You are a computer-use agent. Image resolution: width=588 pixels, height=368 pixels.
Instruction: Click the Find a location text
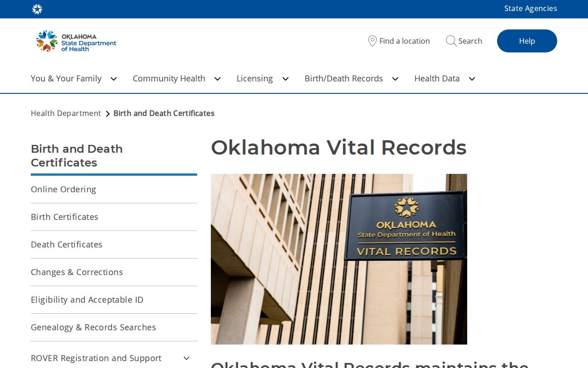coord(405,41)
